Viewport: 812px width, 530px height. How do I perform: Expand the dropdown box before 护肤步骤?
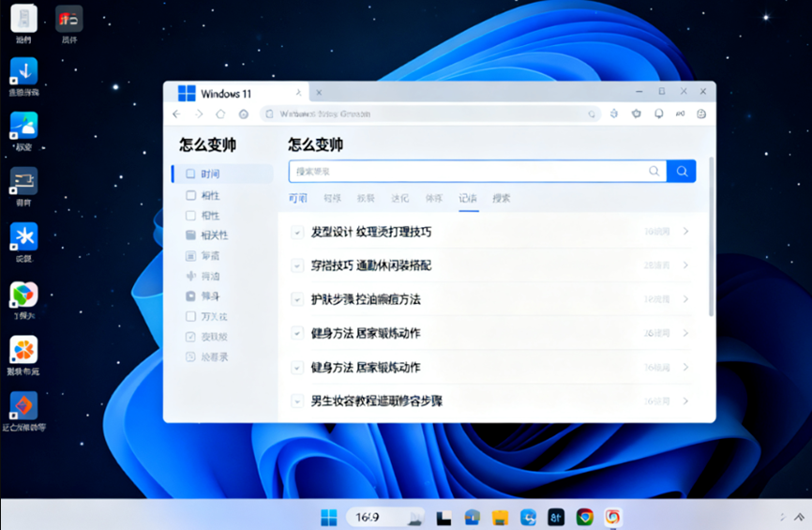click(x=296, y=299)
